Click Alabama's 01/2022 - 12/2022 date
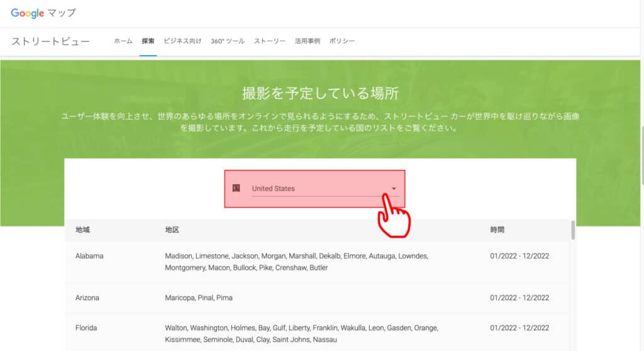 pyautogui.click(x=519, y=256)
